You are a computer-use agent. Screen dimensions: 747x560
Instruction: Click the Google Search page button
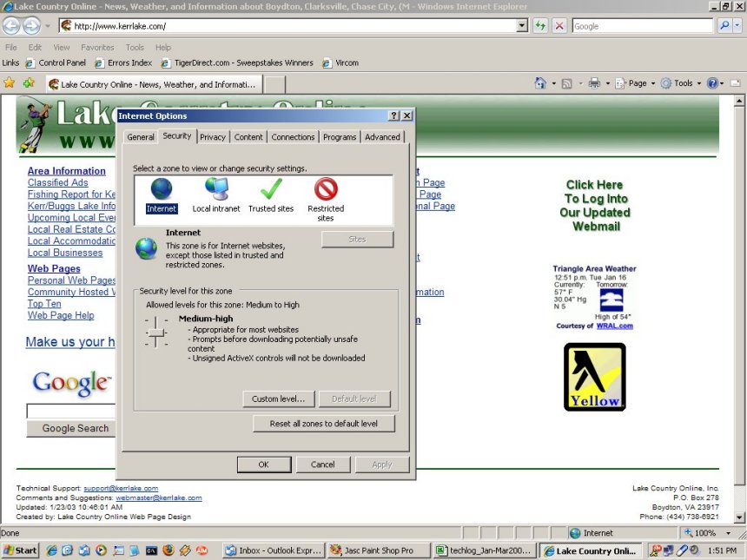coord(71,428)
